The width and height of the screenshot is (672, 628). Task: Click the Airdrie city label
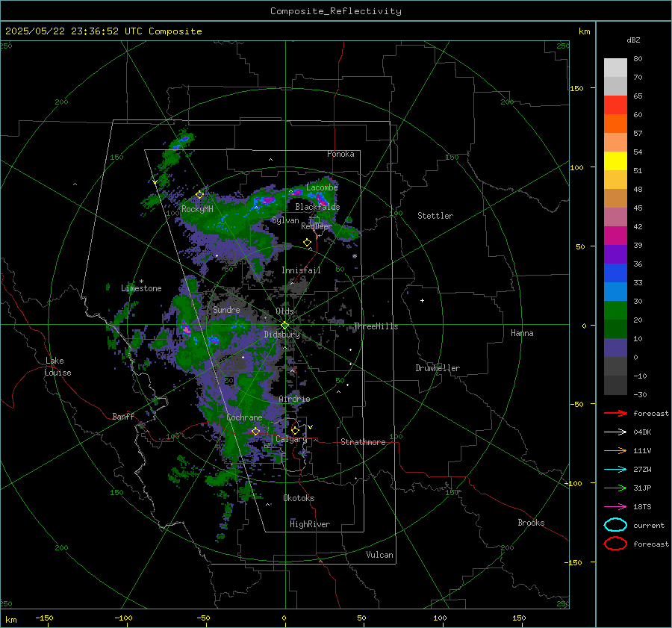click(294, 399)
